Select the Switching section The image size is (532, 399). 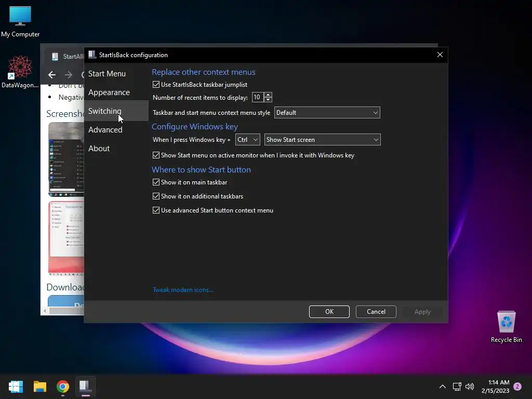116,111
